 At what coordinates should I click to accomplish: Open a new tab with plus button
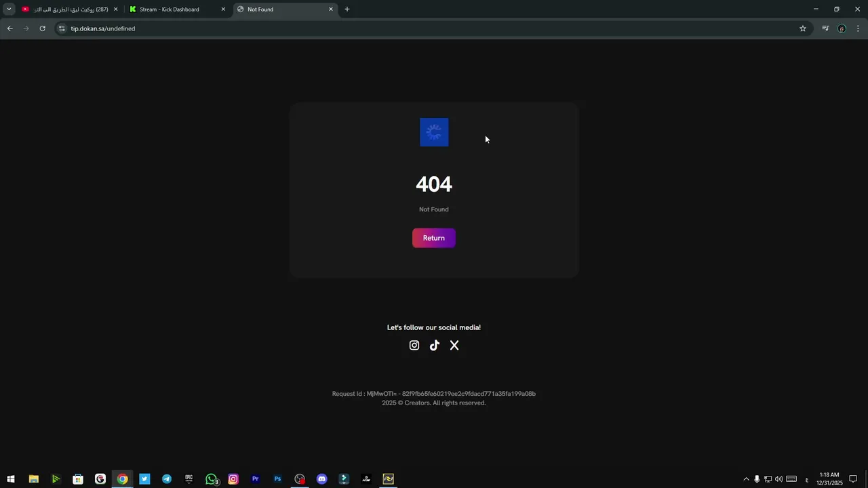point(347,9)
